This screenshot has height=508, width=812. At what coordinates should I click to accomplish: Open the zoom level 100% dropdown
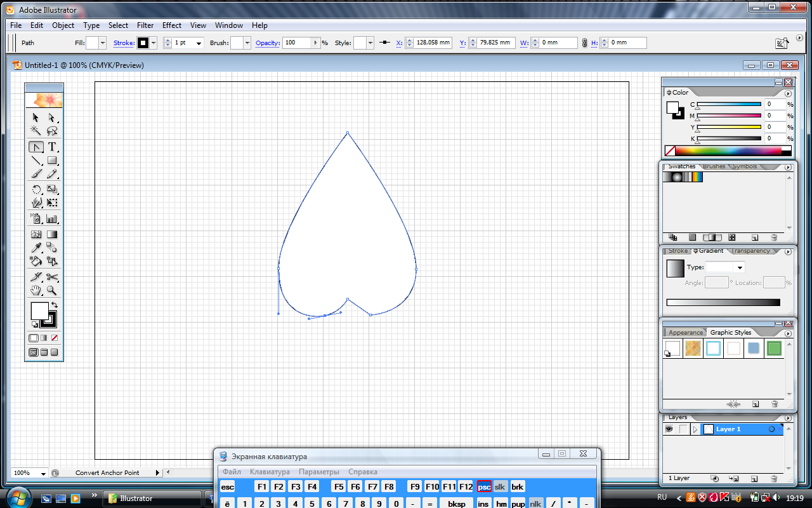(43, 473)
